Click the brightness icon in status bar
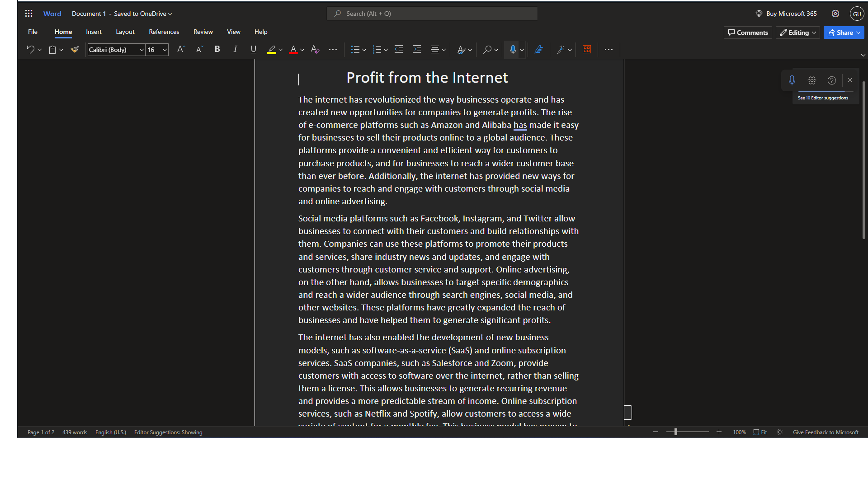The height and width of the screenshot is (488, 868). pos(780,432)
